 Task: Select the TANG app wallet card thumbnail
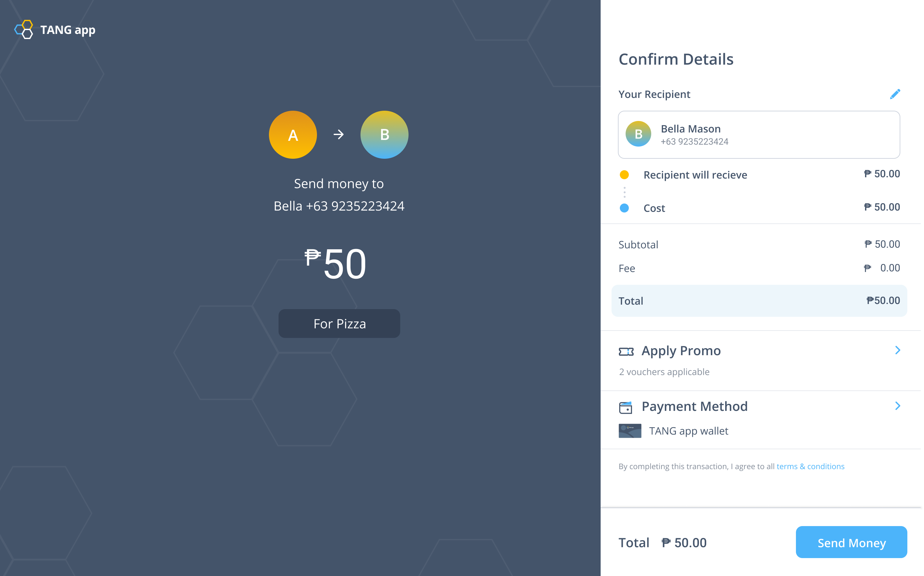pos(630,431)
